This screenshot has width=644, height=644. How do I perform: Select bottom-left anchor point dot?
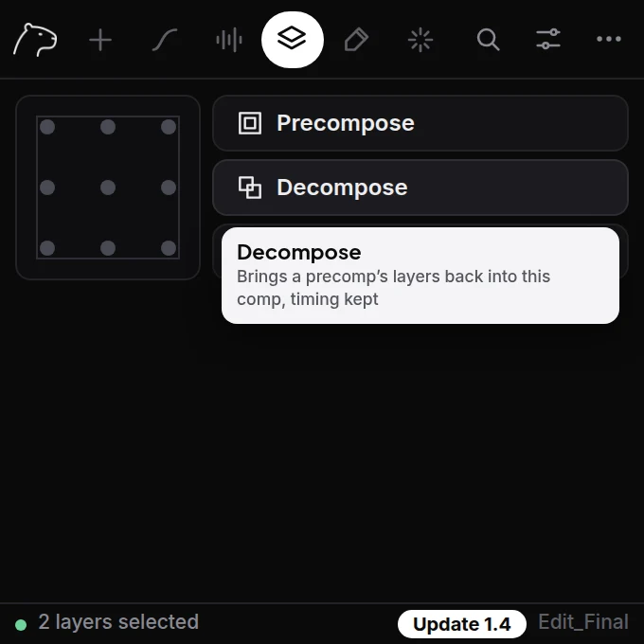click(47, 248)
